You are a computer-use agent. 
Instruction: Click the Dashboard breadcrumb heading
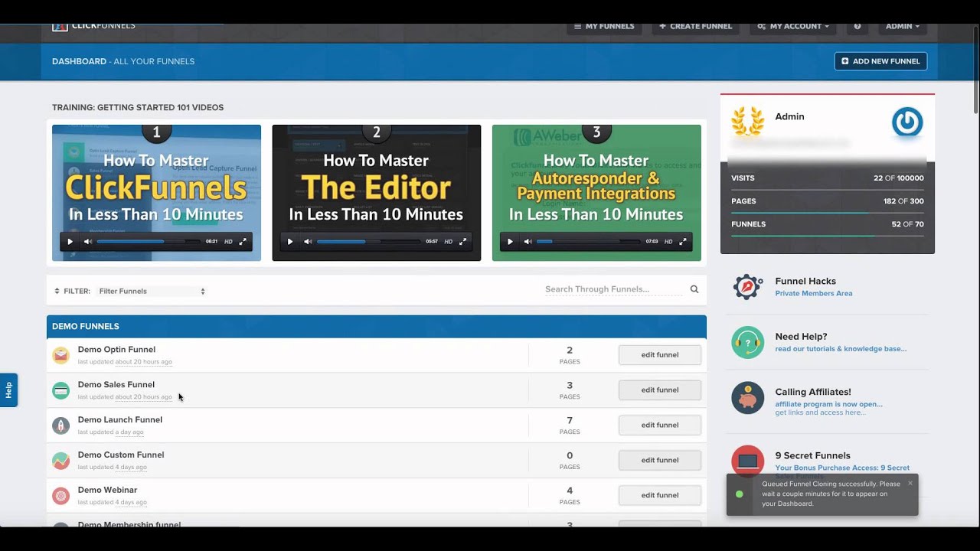coord(79,61)
